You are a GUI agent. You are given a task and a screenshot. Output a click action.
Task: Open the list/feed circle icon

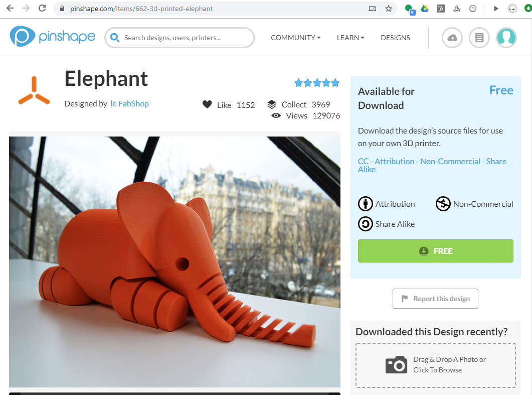(479, 38)
